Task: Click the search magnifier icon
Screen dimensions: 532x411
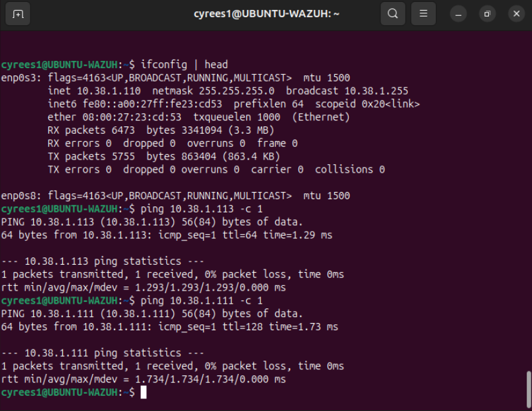Action: pyautogui.click(x=392, y=13)
